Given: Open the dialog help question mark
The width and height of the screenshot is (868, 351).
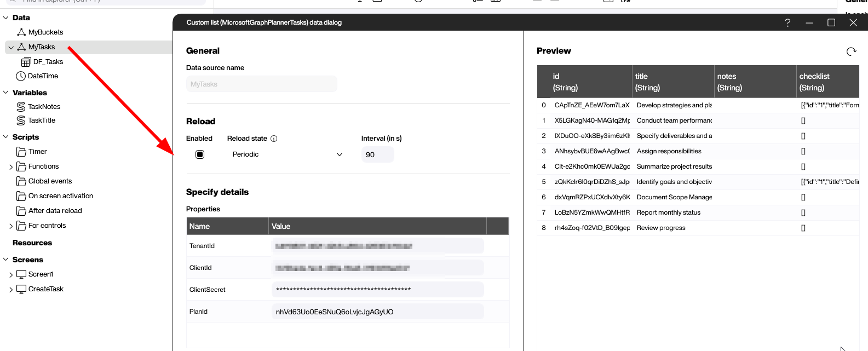Looking at the screenshot, I should click(x=787, y=22).
